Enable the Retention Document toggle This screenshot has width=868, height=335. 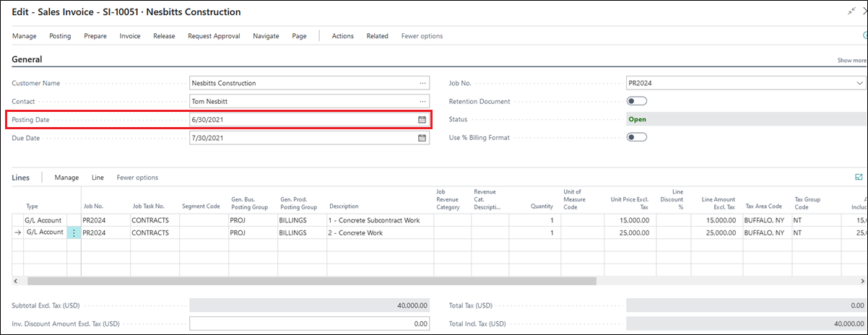coord(636,102)
